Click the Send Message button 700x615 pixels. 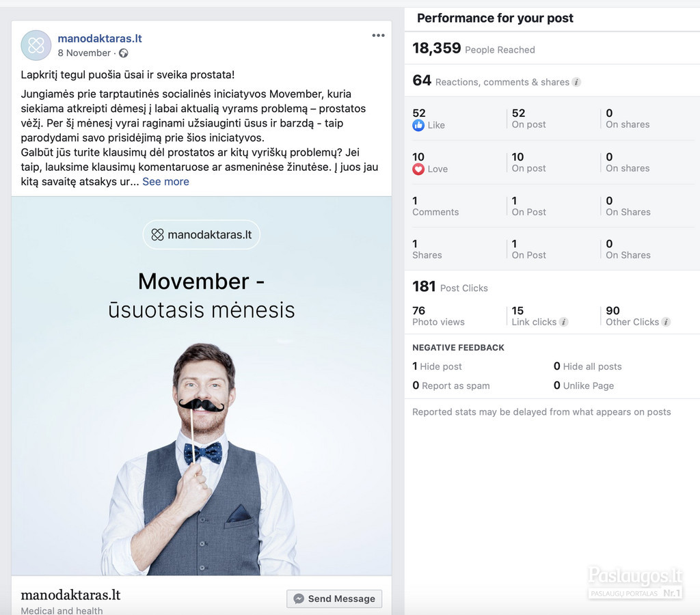(334, 599)
